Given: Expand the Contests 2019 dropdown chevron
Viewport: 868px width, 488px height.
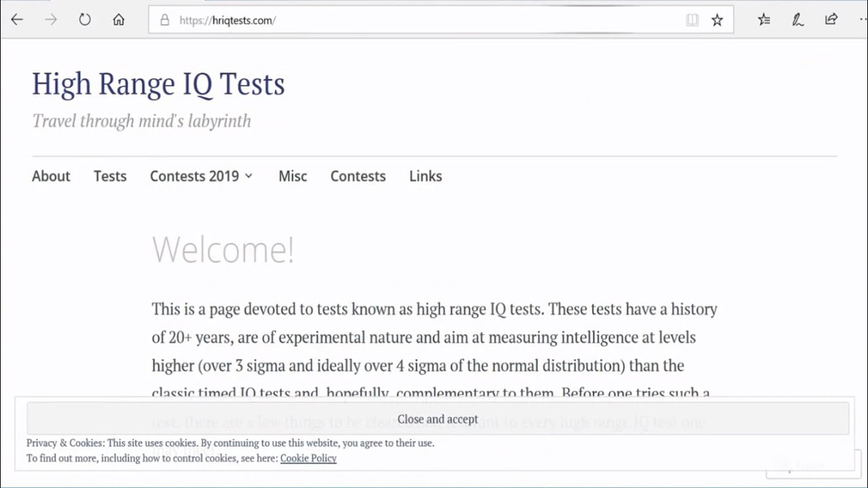Looking at the screenshot, I should click(249, 176).
